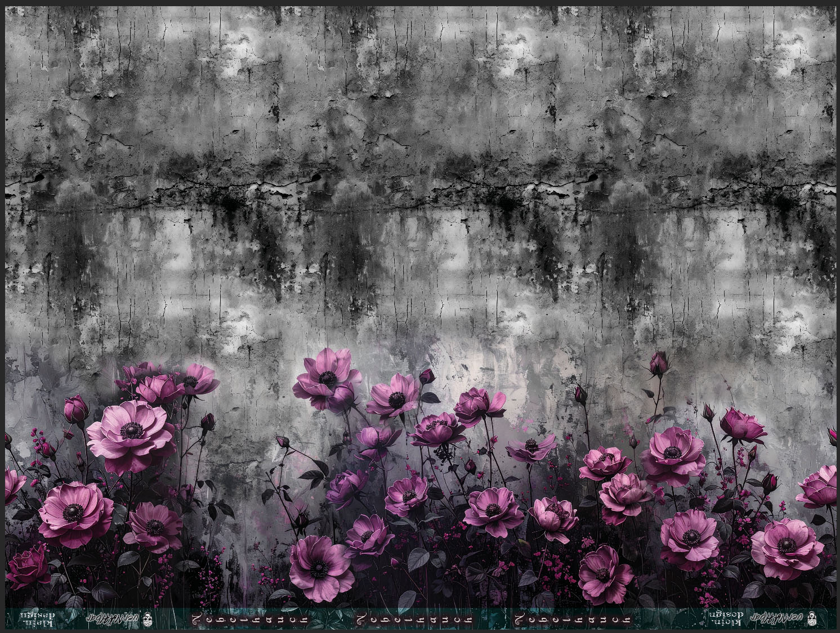The height and width of the screenshot is (633, 840).
Task: Click the skull logo at the strip's left end
Action: 148,618
